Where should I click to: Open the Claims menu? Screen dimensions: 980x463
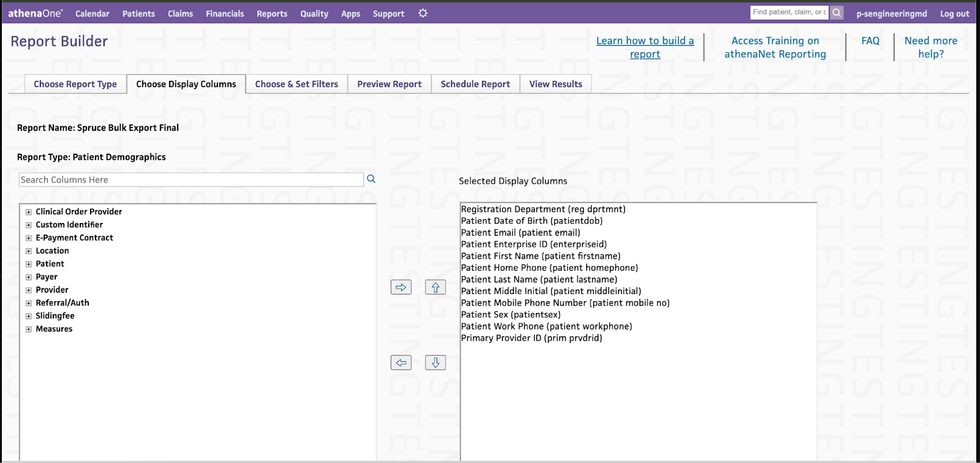[x=180, y=13]
